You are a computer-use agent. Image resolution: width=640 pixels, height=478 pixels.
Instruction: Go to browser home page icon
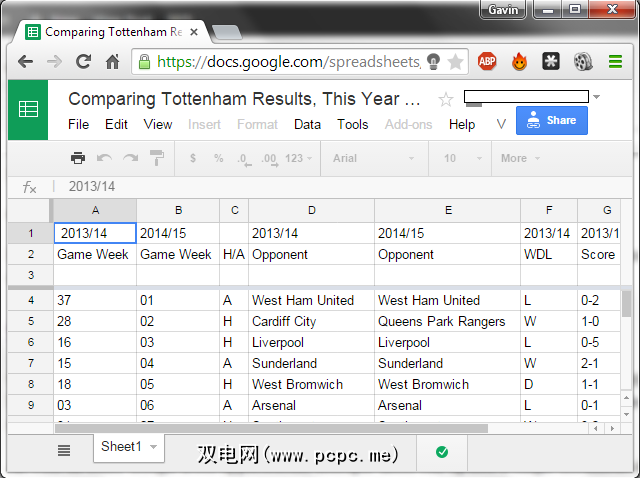point(113,62)
